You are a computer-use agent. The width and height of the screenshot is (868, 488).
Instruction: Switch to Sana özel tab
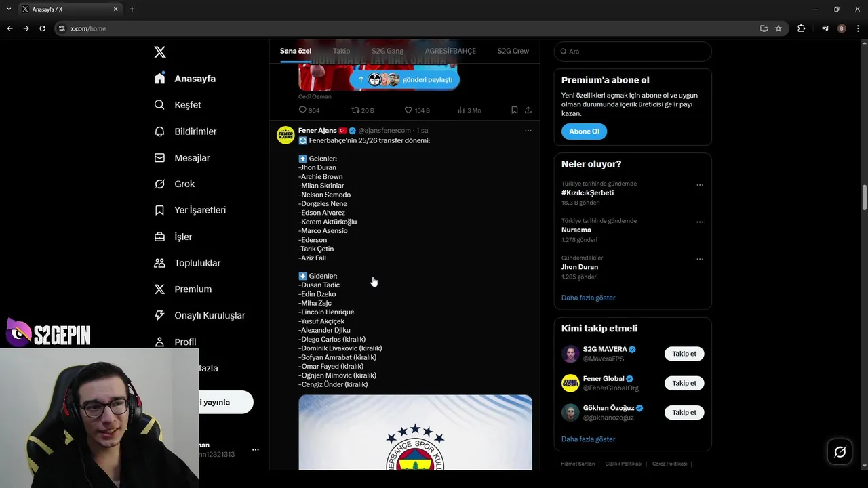[296, 51]
